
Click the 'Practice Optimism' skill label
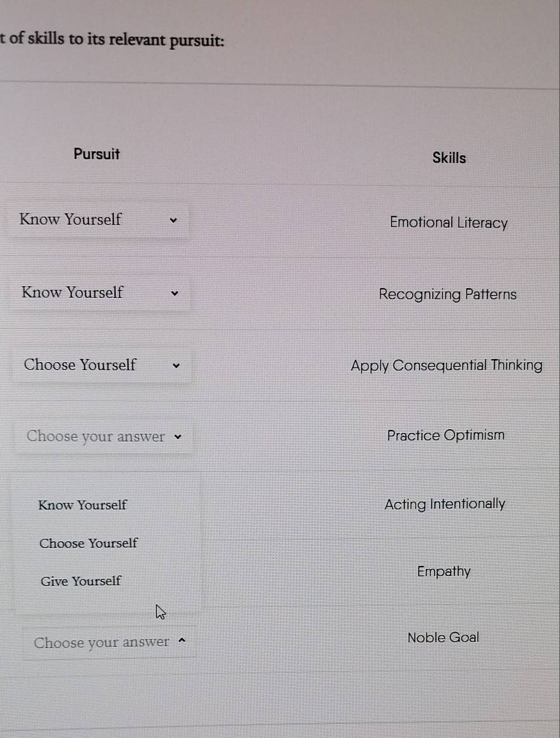coord(445,435)
